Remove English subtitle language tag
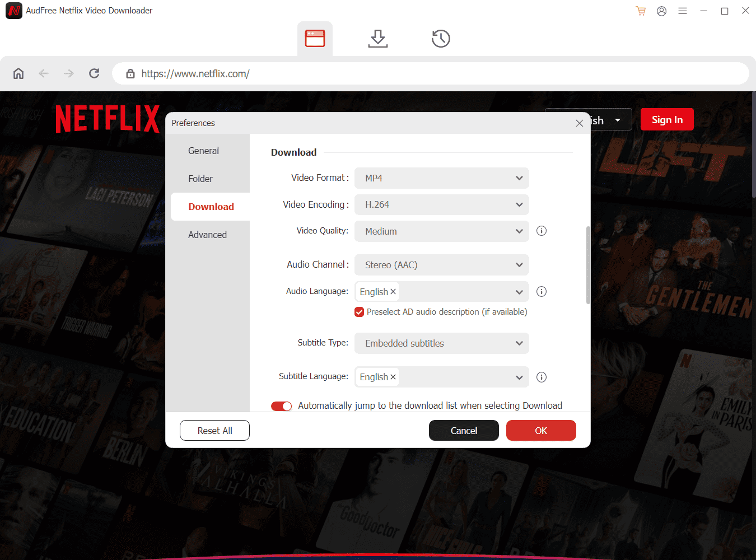 coord(393,377)
